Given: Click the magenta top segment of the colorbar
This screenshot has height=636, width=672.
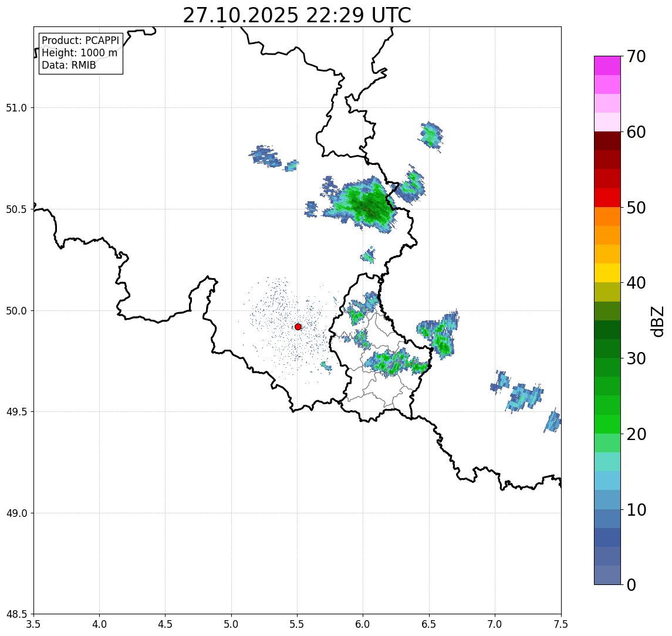Looking at the screenshot, I should pos(607,66).
